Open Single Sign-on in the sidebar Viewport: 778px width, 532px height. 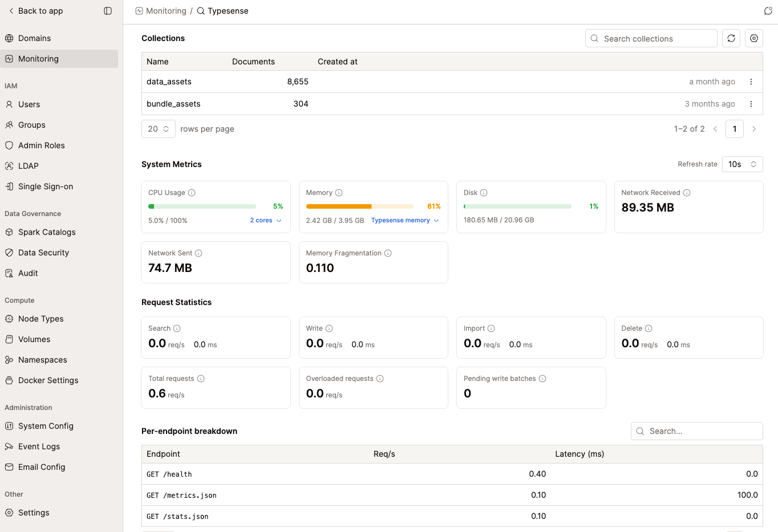pos(59,186)
